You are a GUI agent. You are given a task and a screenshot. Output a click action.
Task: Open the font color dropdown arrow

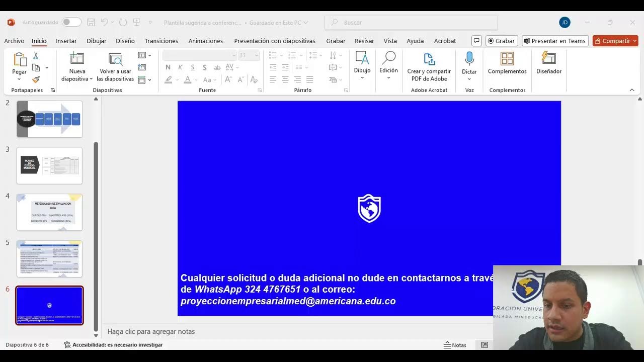[x=195, y=79]
